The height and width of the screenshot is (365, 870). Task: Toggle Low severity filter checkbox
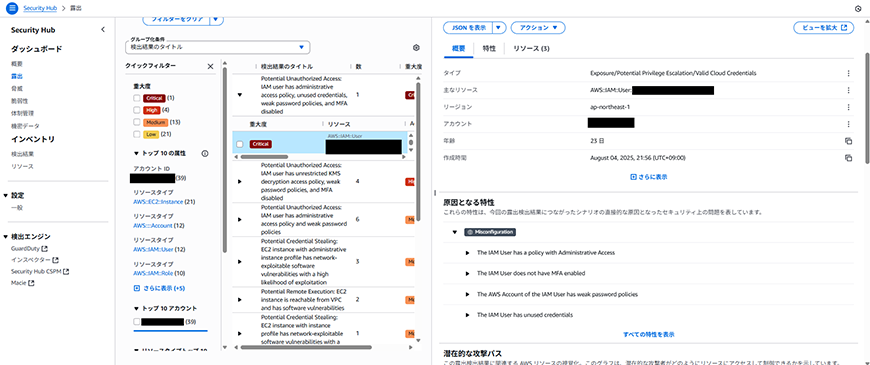pyautogui.click(x=136, y=134)
